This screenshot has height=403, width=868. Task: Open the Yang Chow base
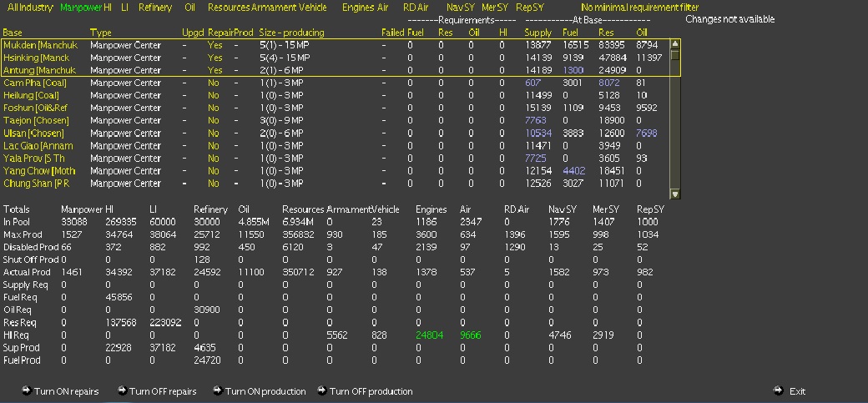click(39, 170)
